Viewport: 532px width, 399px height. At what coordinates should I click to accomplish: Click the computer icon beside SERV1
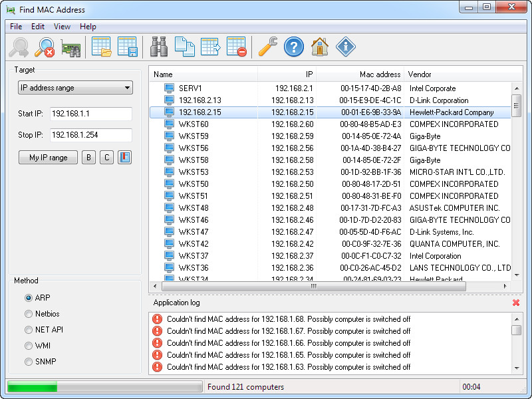click(x=169, y=88)
